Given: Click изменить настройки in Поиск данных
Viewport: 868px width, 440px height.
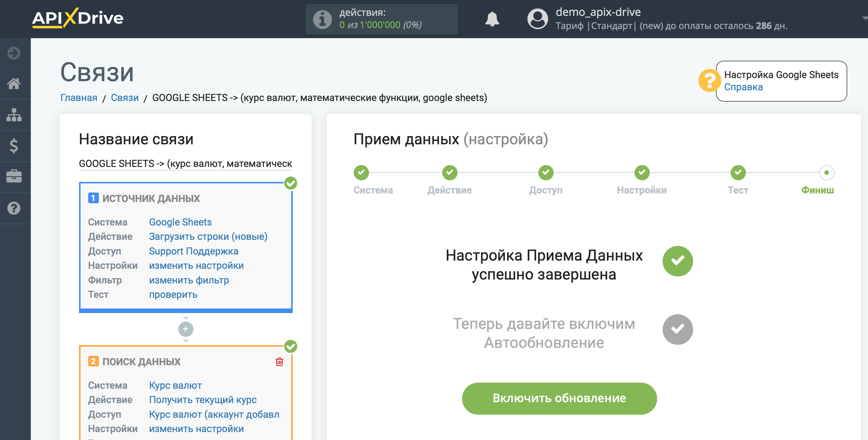Looking at the screenshot, I should [x=196, y=428].
